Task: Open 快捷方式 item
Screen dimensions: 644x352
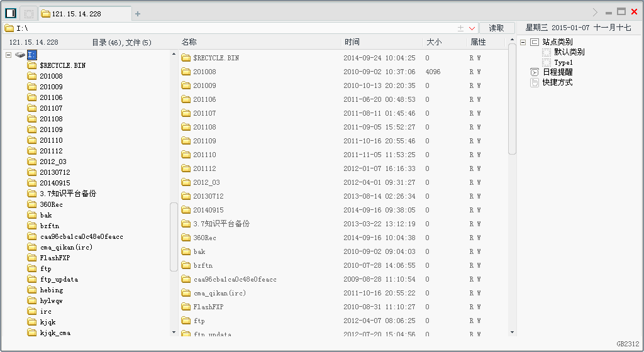Action: 557,82
